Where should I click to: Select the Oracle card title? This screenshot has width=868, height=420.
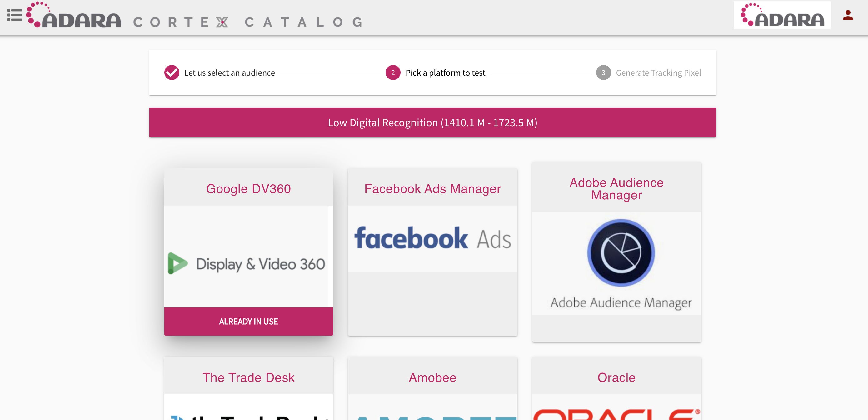point(617,377)
